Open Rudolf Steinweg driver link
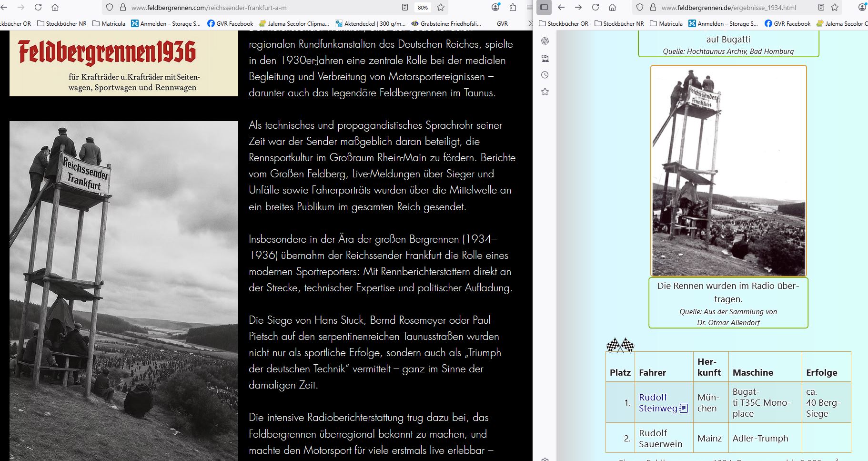868x461 pixels. click(657, 403)
